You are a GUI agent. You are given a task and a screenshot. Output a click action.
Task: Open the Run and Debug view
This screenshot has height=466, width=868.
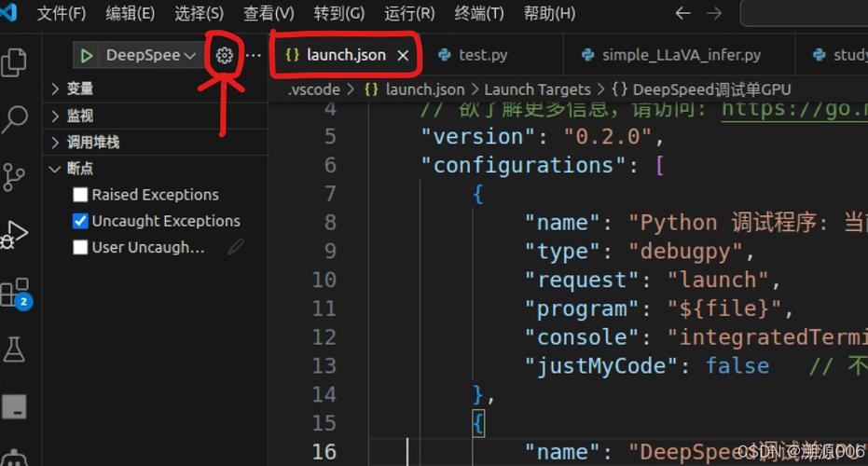(14, 235)
